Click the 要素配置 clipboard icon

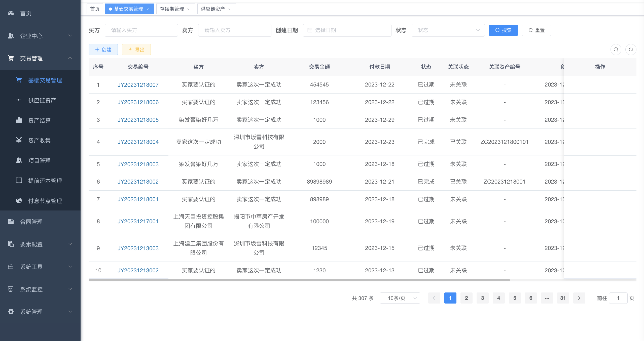(x=11, y=244)
